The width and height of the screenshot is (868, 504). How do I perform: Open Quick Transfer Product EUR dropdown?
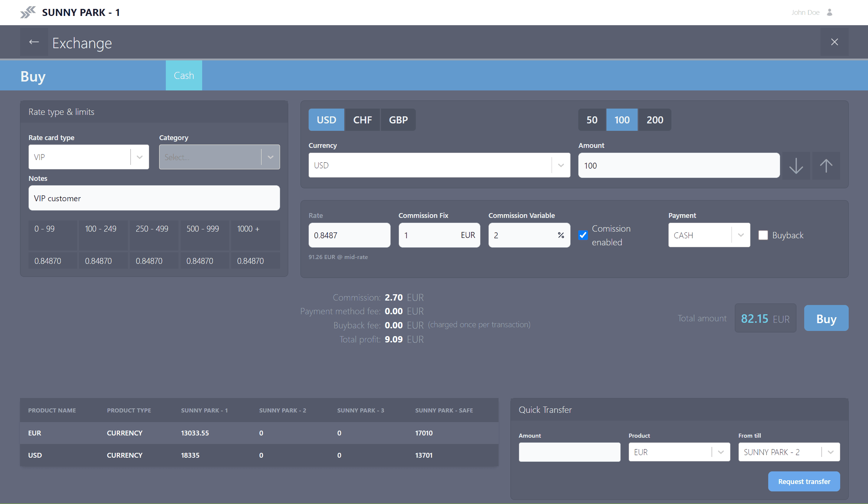pyautogui.click(x=679, y=452)
